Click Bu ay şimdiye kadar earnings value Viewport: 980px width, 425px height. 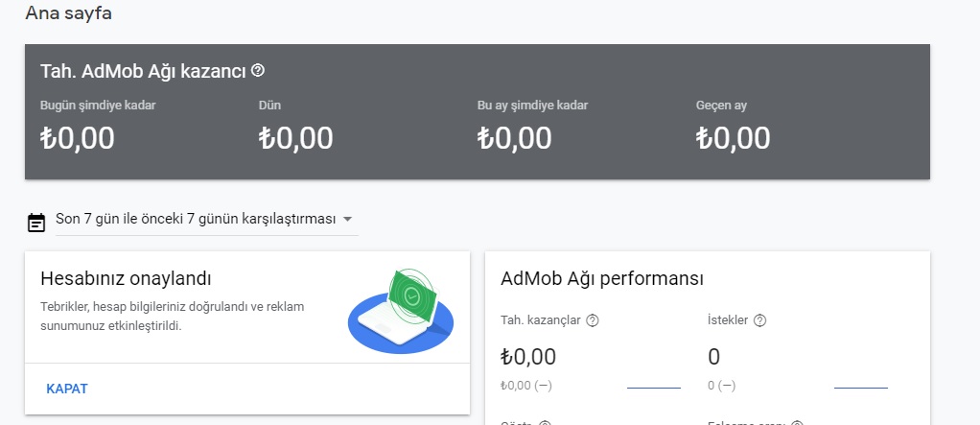[x=514, y=138]
